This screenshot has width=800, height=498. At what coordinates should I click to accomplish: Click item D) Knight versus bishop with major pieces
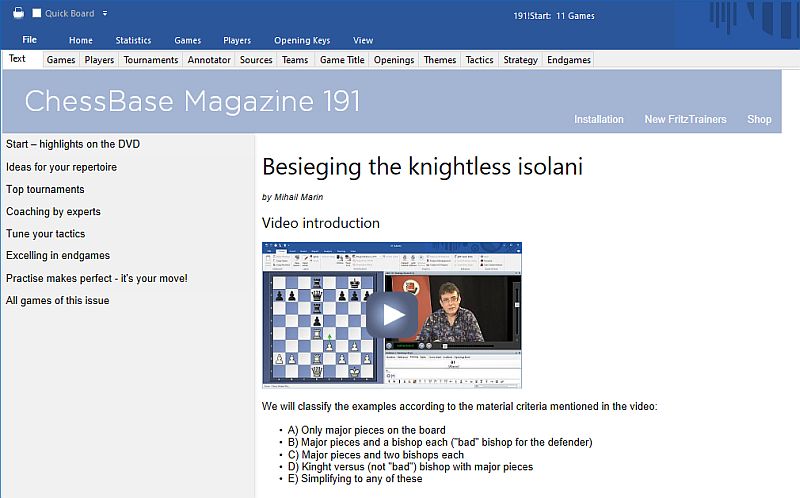click(410, 467)
